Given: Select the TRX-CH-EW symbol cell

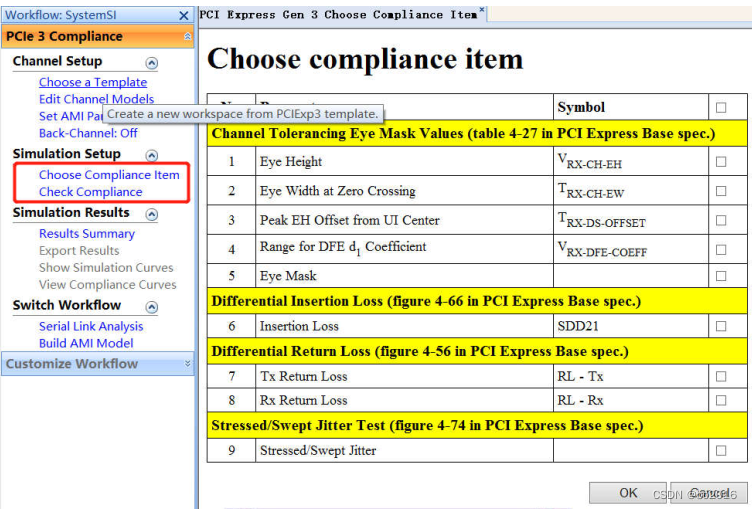Looking at the screenshot, I should coord(631,191).
